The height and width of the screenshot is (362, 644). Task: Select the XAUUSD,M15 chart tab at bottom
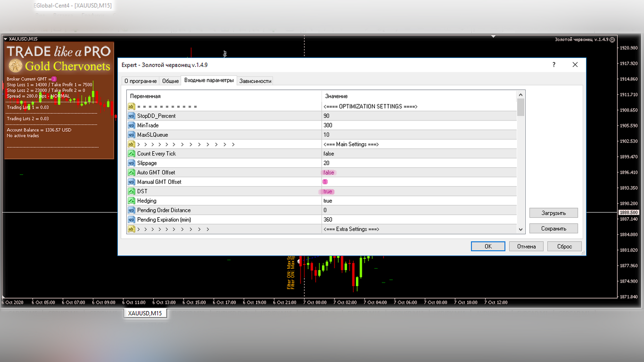point(145,313)
